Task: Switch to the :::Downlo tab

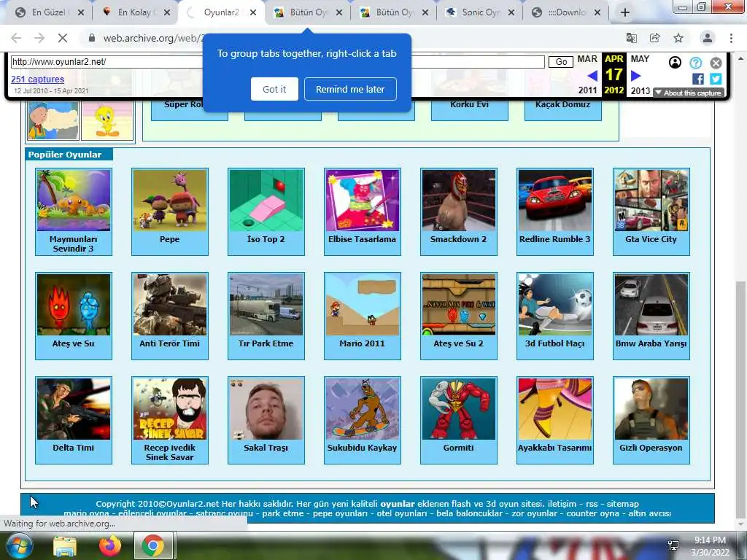Action: pyautogui.click(x=566, y=12)
